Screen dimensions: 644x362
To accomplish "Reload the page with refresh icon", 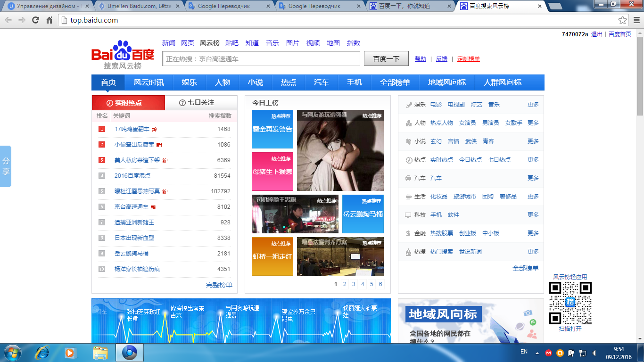I will (x=35, y=20).
